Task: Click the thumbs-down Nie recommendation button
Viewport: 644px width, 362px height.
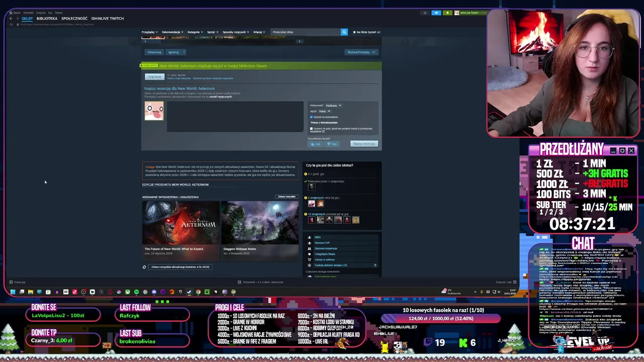Action: (332, 144)
